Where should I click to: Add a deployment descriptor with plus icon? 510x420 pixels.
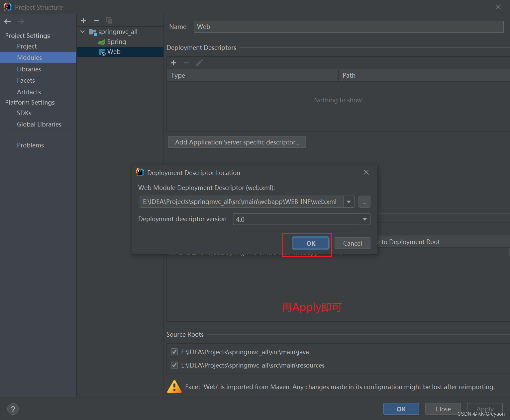click(x=173, y=63)
